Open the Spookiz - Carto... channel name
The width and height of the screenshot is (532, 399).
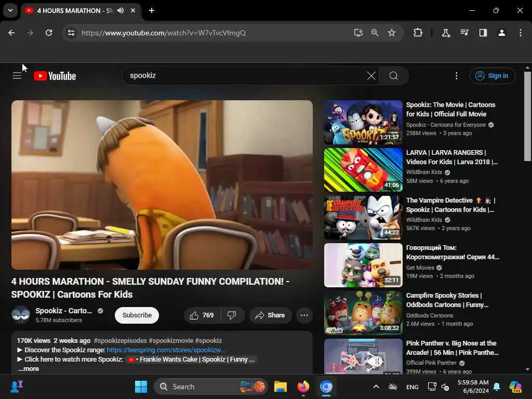click(x=64, y=311)
